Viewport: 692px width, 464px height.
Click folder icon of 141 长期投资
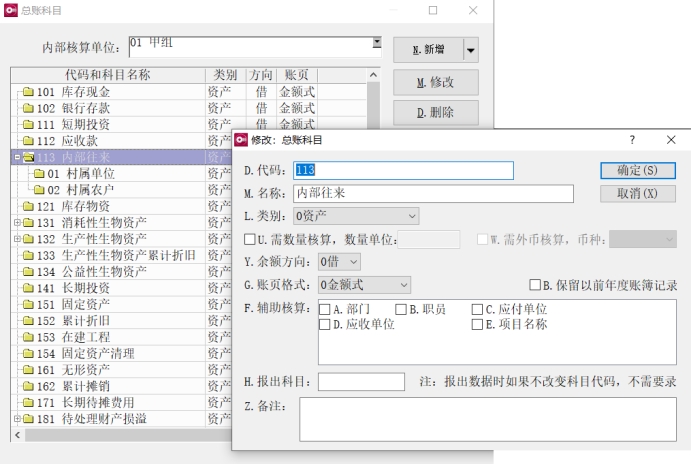(28, 288)
